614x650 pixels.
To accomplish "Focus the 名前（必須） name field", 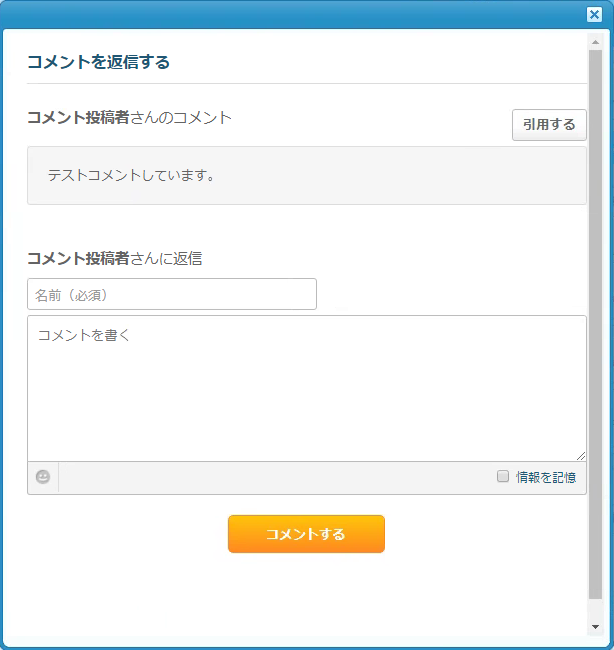I will coord(172,294).
